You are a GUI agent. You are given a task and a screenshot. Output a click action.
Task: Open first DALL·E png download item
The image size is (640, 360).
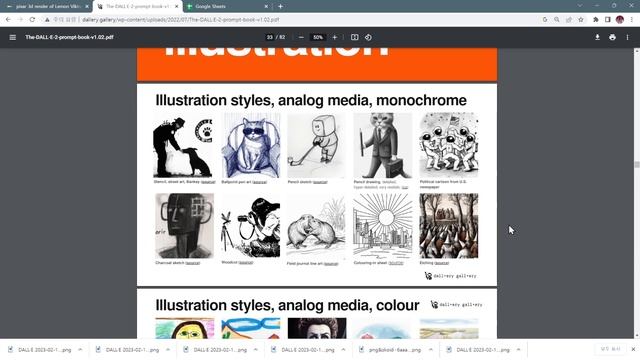pos(40,350)
